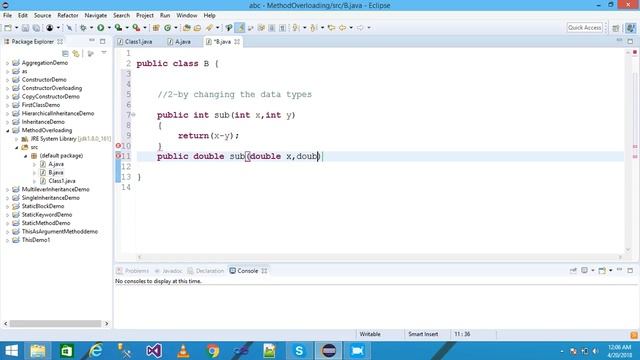Click the New file toolbar icon
Screen dimensions: 640x360
(8, 28)
